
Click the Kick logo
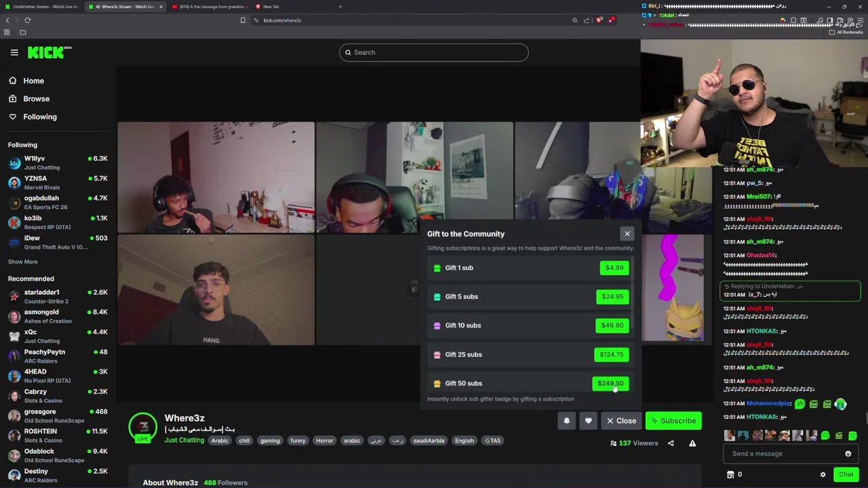pos(50,52)
